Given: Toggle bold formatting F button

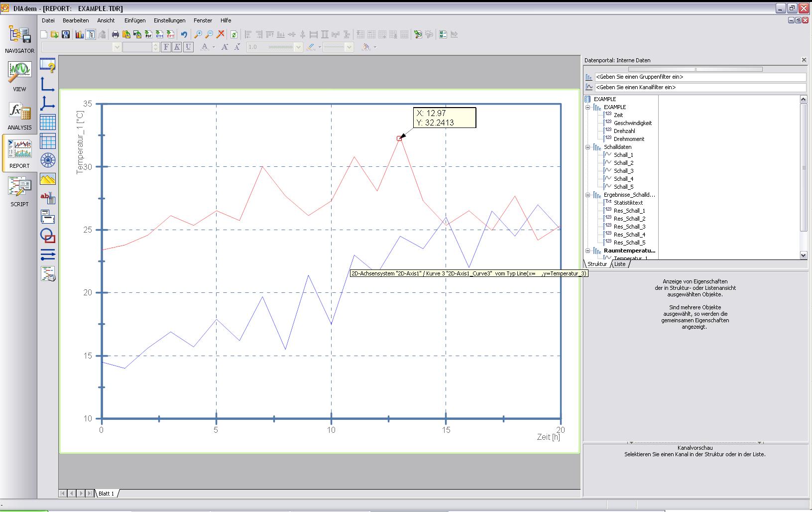Looking at the screenshot, I should point(166,47).
